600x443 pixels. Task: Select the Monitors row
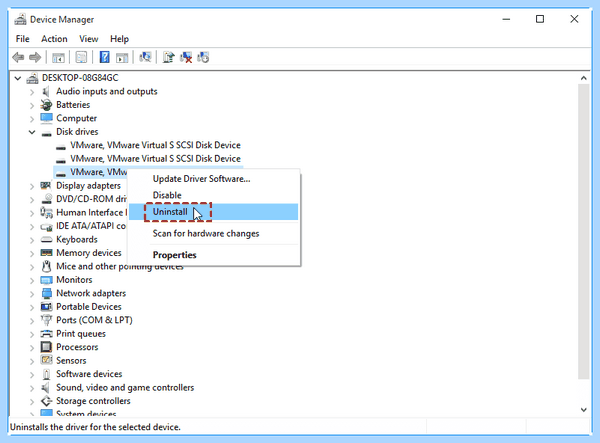click(74, 280)
